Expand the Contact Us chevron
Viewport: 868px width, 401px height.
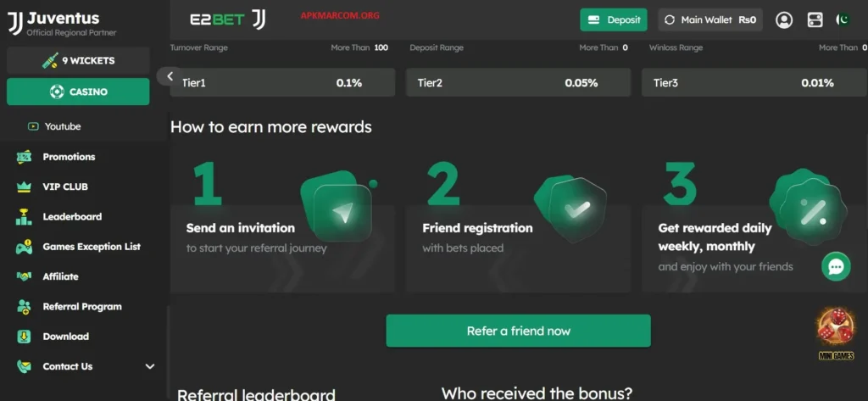tap(149, 366)
